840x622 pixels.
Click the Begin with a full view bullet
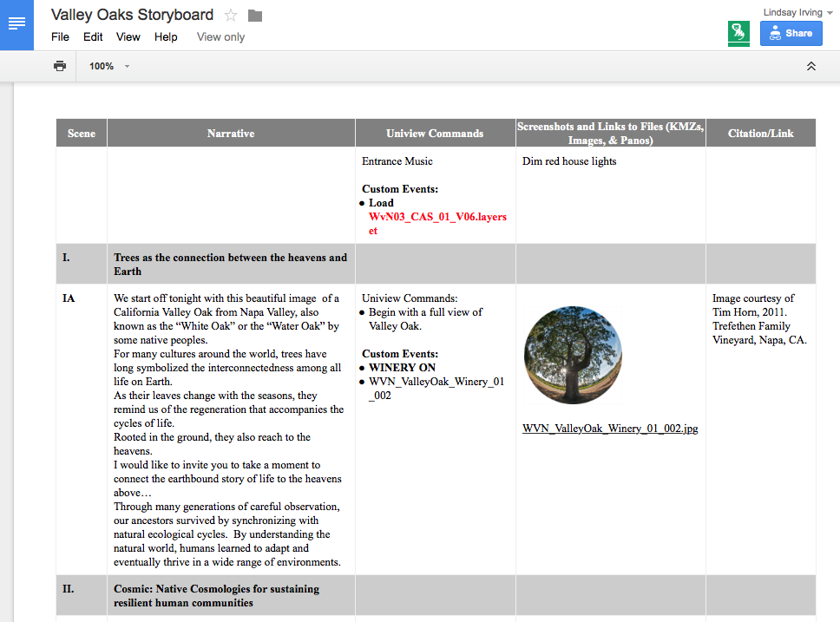tap(425, 318)
